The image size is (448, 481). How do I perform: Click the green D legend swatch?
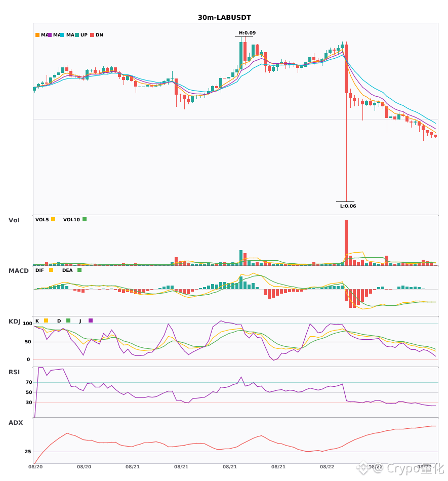point(68,320)
